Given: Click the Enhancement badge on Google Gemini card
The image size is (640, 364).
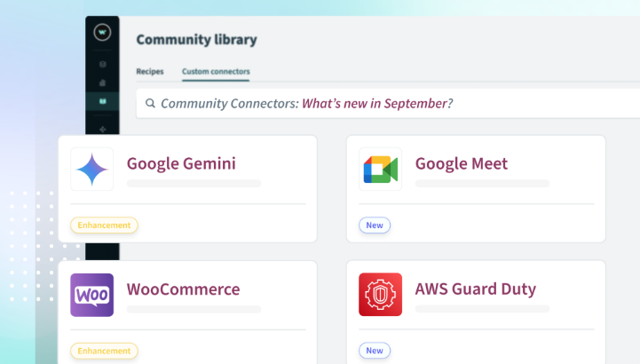Looking at the screenshot, I should pos(105,226).
